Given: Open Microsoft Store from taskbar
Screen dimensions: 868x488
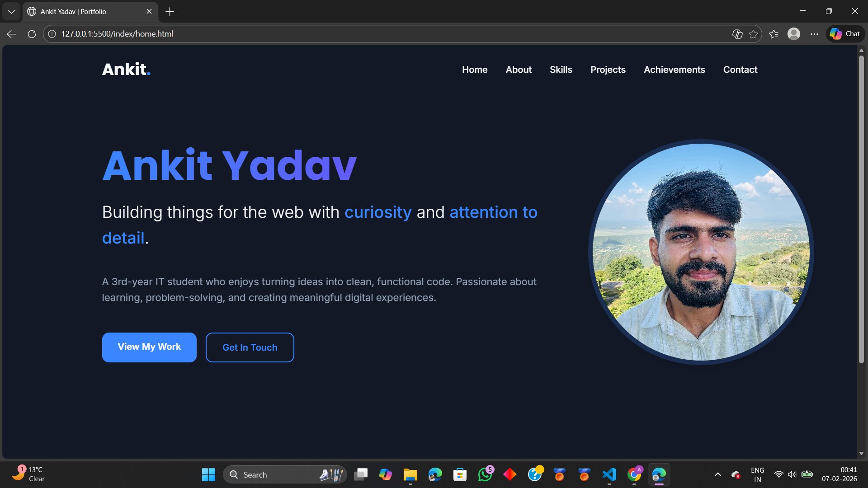Looking at the screenshot, I should 460,474.
